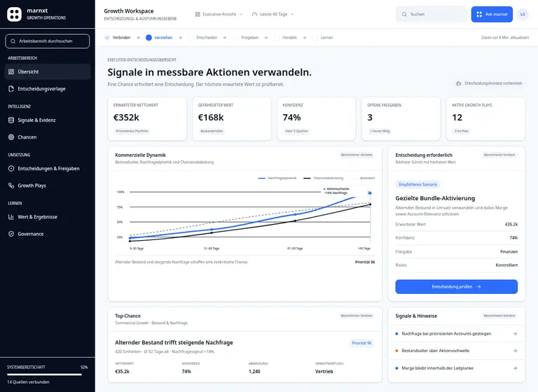Go to Signale & Evidenz
538x392 pixels.
tap(48, 120)
